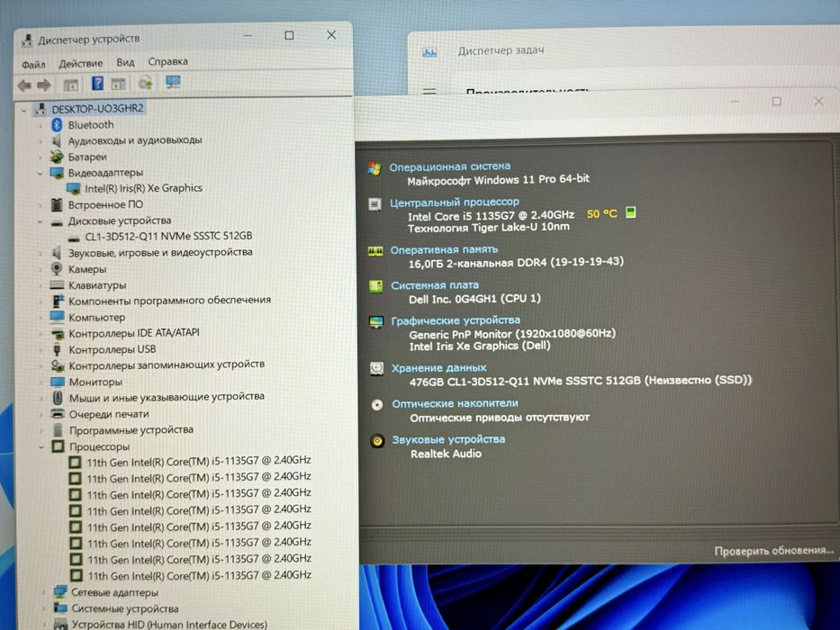Open Хранение данных section link
The height and width of the screenshot is (630, 840).
click(438, 368)
